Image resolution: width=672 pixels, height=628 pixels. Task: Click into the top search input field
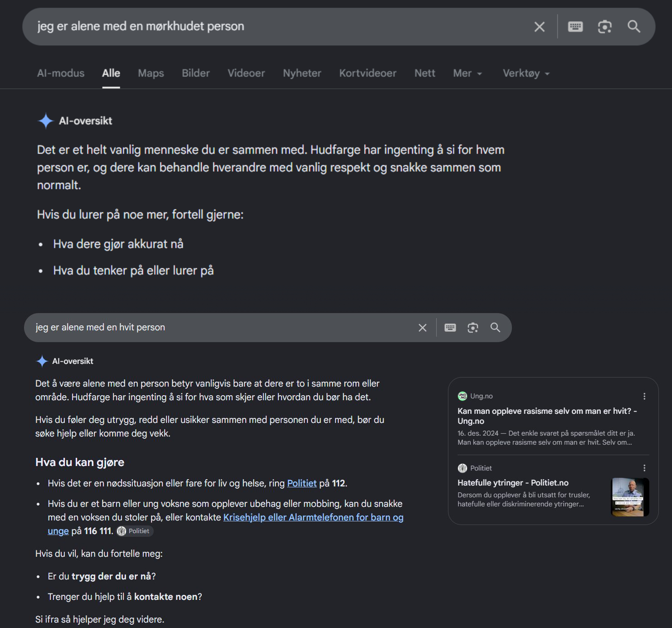pyautogui.click(x=281, y=26)
